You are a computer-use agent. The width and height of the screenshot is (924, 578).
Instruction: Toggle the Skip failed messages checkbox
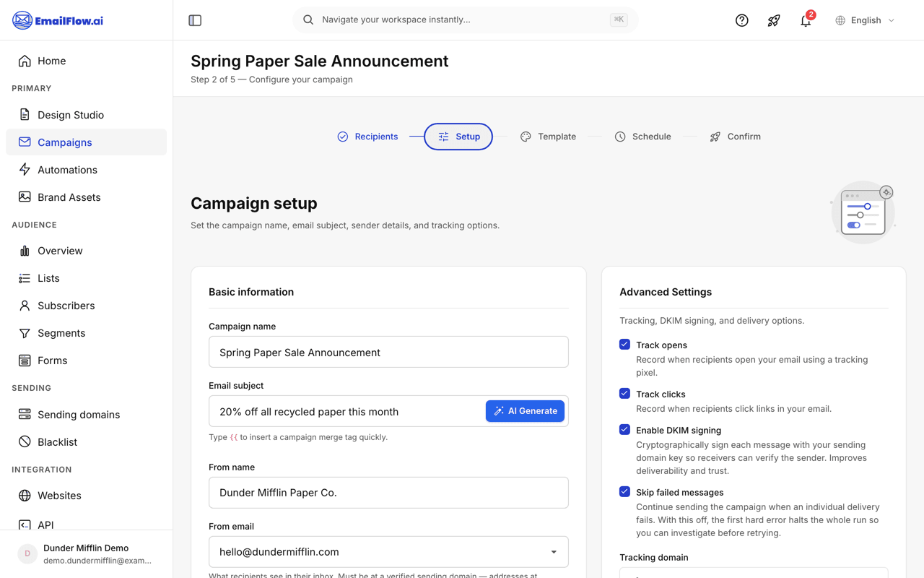click(624, 492)
